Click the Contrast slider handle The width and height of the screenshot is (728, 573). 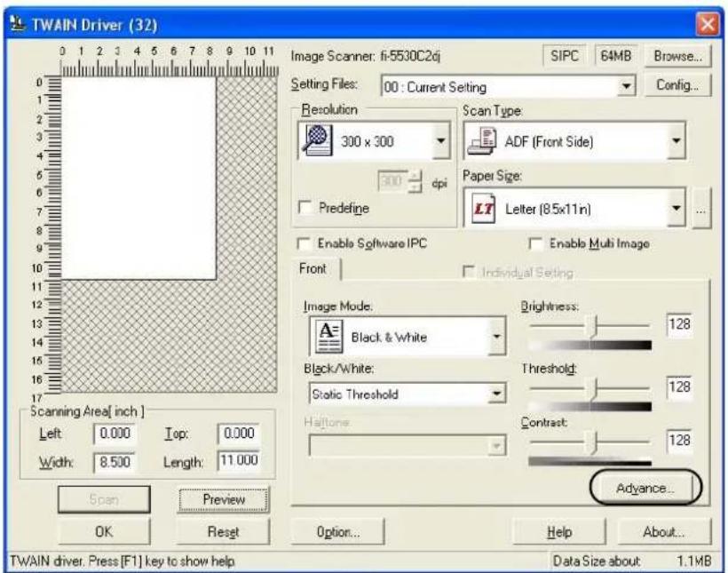pos(592,442)
